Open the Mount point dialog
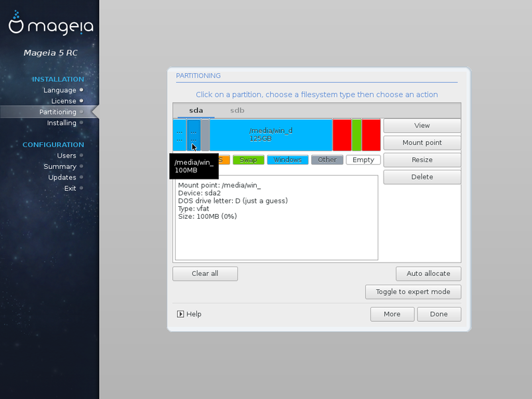The image size is (532, 399). pyautogui.click(x=422, y=142)
